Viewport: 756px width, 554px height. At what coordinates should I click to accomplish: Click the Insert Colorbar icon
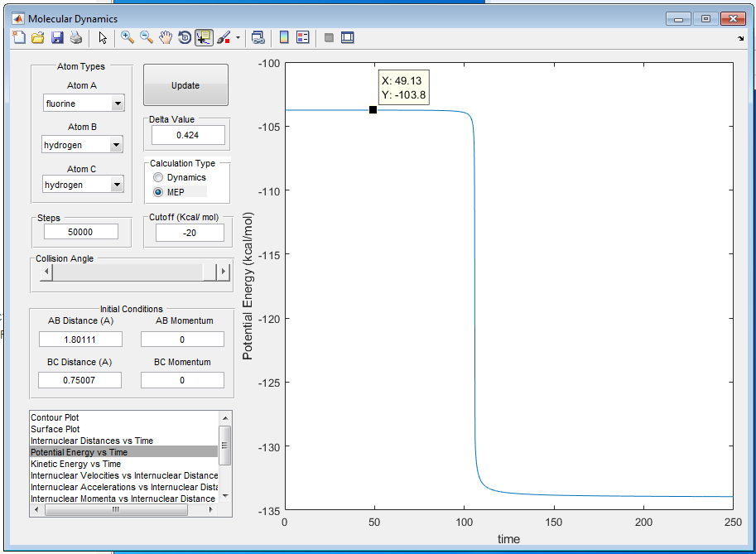(x=283, y=37)
